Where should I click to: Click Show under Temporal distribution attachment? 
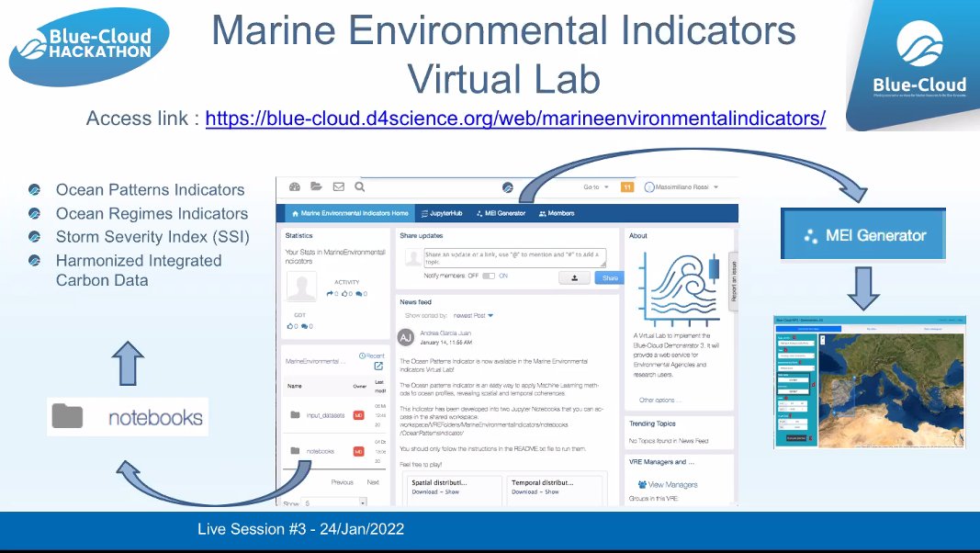tap(552, 491)
